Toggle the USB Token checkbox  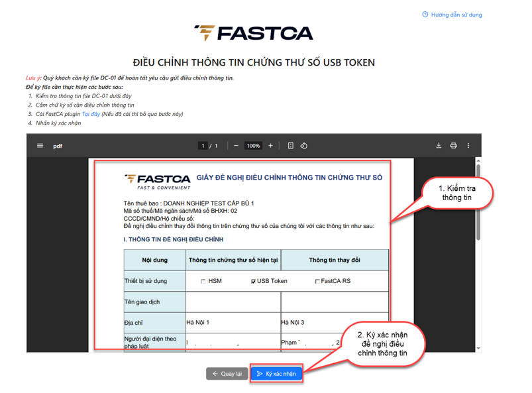[253, 282]
